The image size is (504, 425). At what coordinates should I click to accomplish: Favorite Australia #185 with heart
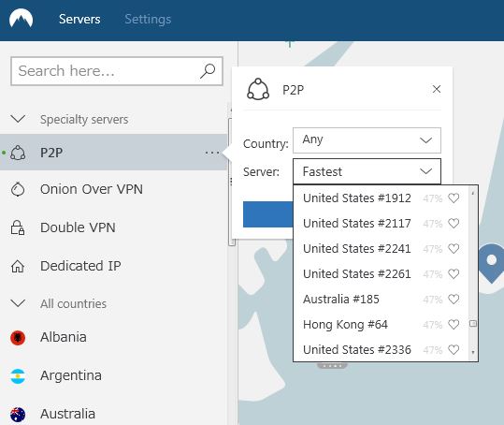[454, 300]
